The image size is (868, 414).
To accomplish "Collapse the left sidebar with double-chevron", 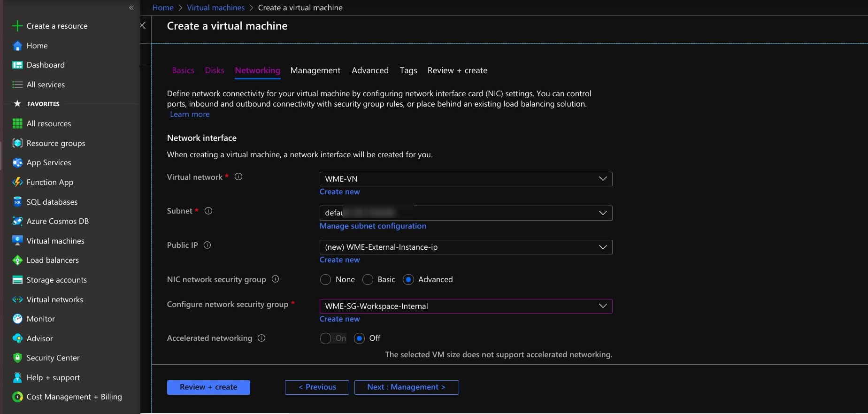I will click(131, 8).
